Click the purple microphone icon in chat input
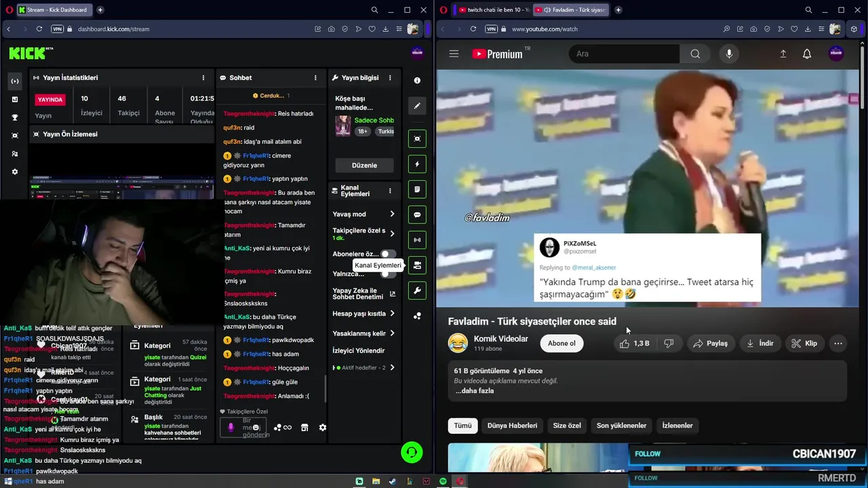Image resolution: width=868 pixels, height=488 pixels. (x=231, y=427)
